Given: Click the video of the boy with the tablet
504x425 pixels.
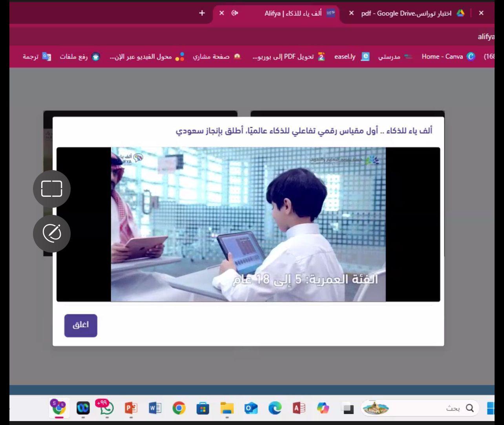Looking at the screenshot, I should coord(248,224).
